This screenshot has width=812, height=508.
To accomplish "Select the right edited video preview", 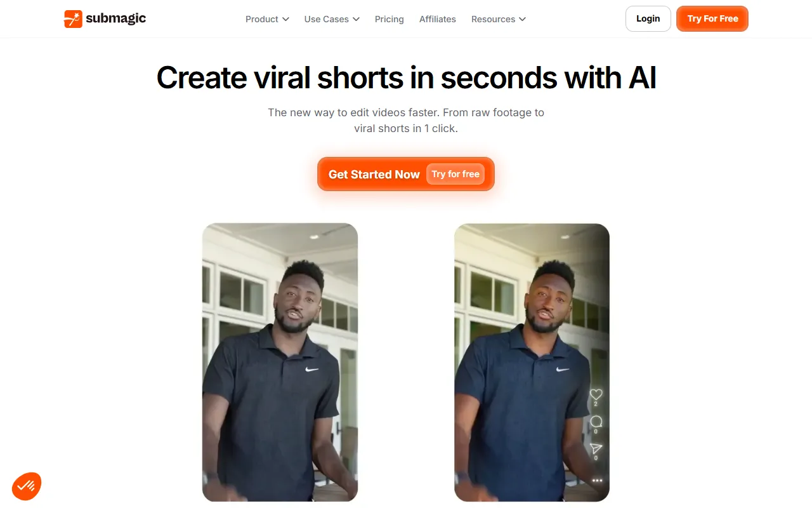I will point(532,362).
